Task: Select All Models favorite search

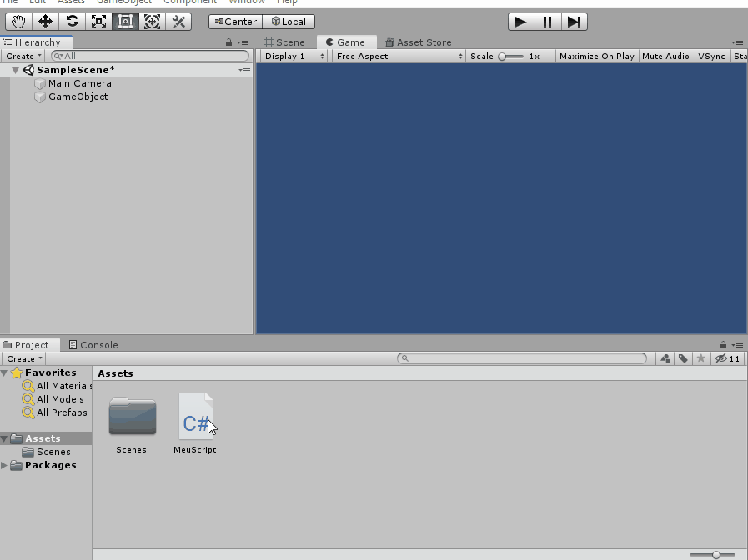Action: pyautogui.click(x=53, y=399)
